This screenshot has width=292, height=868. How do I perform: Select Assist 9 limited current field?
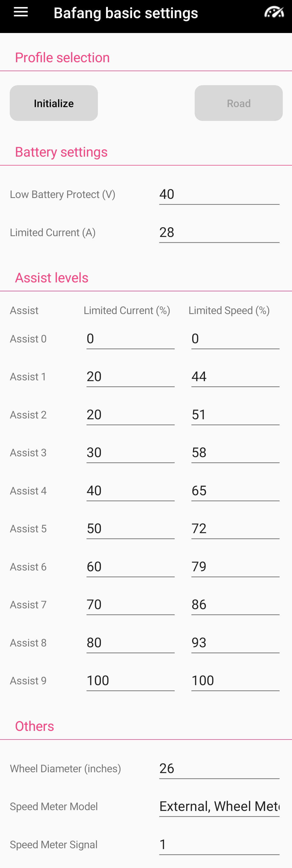pos(130,680)
